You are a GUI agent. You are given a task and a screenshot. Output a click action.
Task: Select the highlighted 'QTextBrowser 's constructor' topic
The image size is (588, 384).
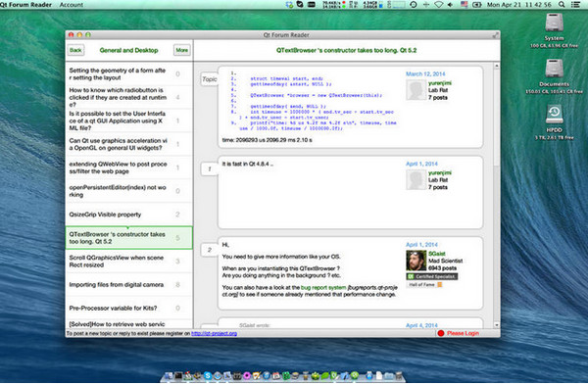tap(129, 237)
